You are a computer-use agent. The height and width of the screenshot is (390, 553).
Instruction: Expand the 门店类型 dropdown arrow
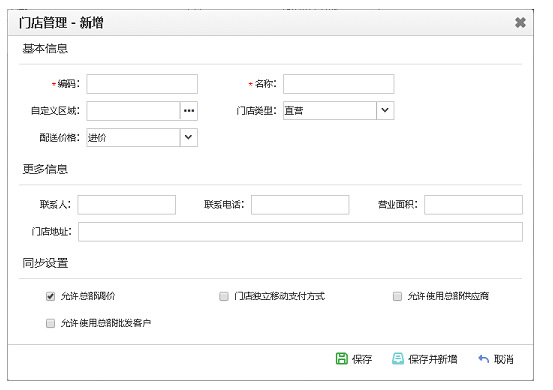pyautogui.click(x=385, y=110)
